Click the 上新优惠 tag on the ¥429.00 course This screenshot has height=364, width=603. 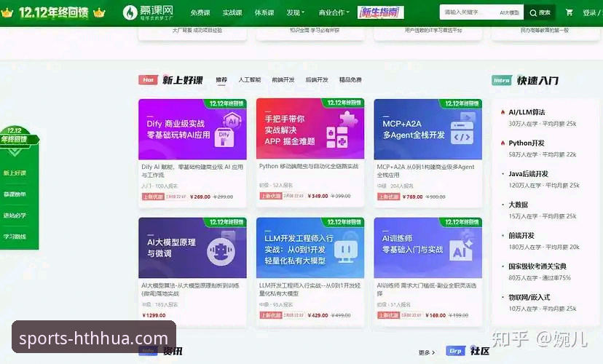tap(270, 315)
